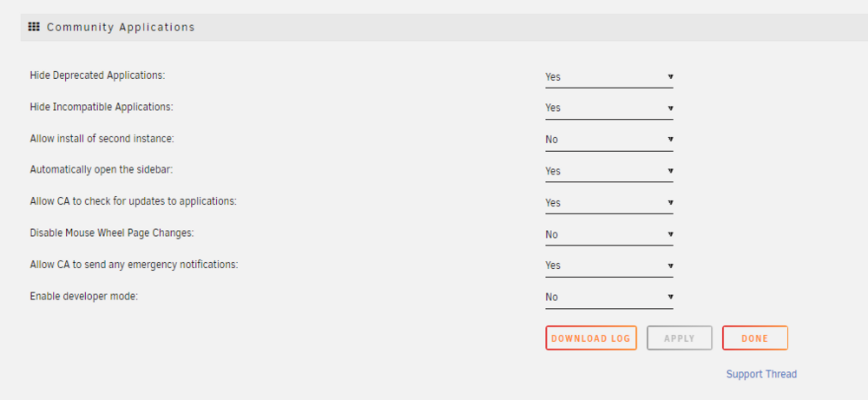Click the Apply button
Viewport: 868px width, 400px height.
[680, 338]
